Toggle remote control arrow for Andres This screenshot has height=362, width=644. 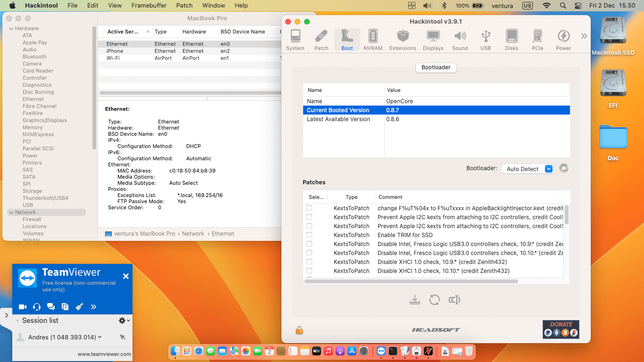[123, 337]
